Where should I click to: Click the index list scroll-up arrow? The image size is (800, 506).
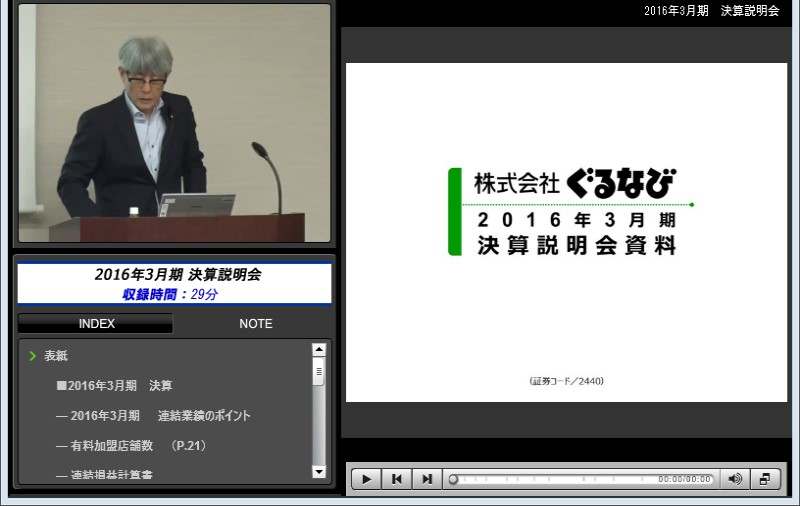click(319, 349)
